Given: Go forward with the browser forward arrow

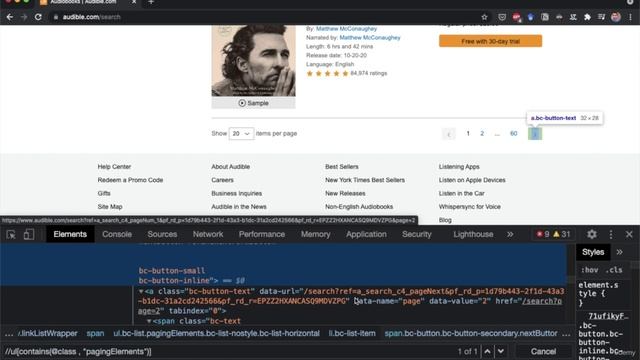Looking at the screenshot, I should click(24, 17).
